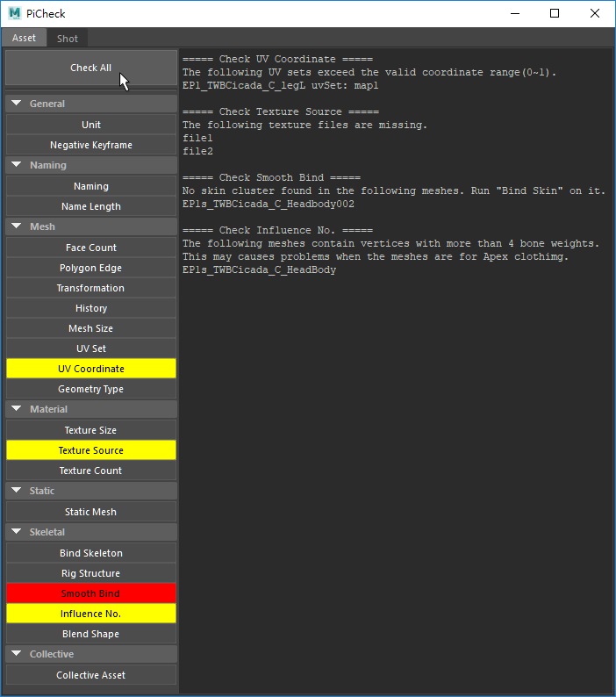This screenshot has height=697, width=616.
Task: Close the PiCheck window
Action: (595, 13)
